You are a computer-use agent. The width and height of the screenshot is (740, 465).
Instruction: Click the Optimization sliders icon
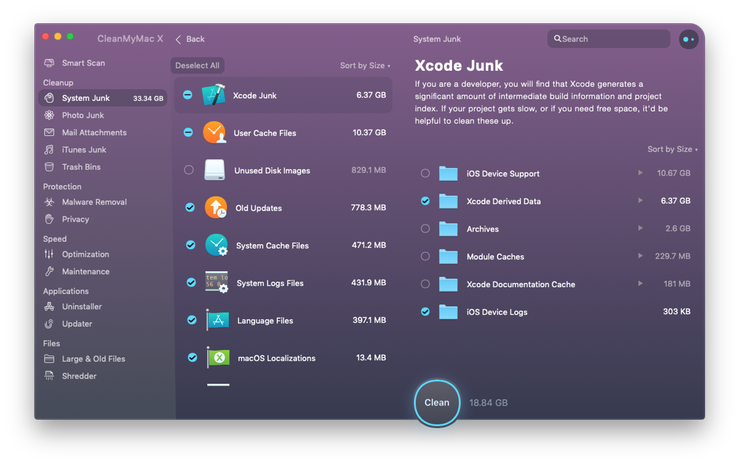(x=49, y=254)
